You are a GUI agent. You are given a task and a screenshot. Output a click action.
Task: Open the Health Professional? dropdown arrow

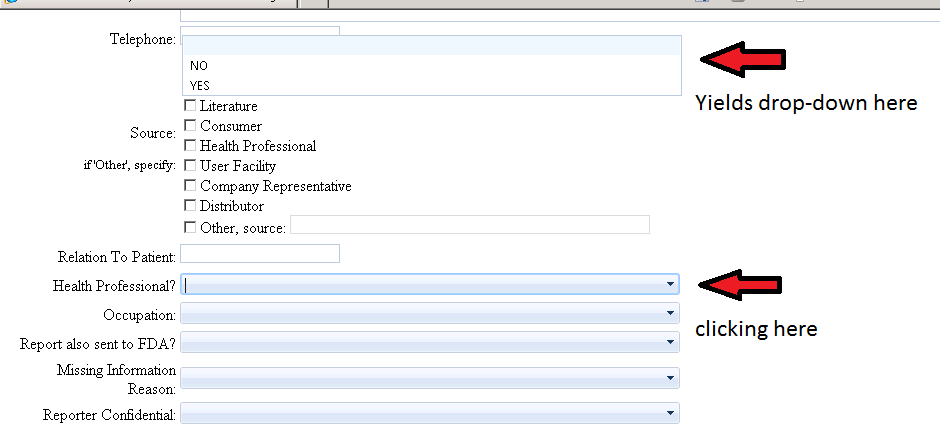tap(670, 285)
